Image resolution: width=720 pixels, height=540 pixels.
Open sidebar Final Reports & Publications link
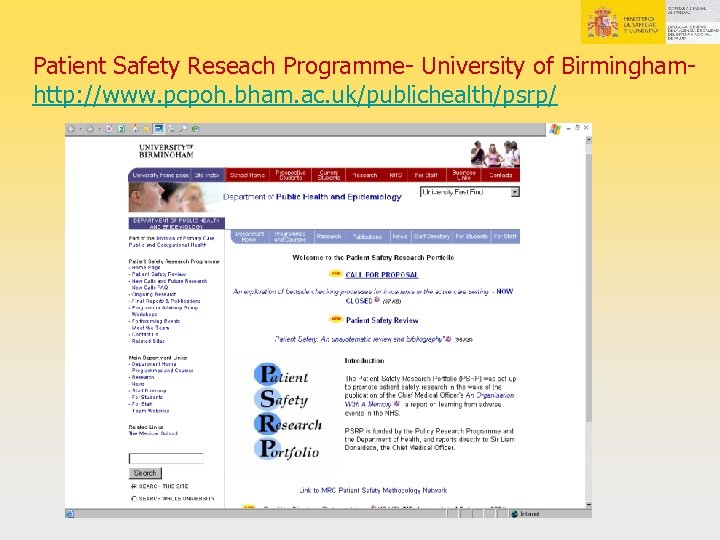166,301
